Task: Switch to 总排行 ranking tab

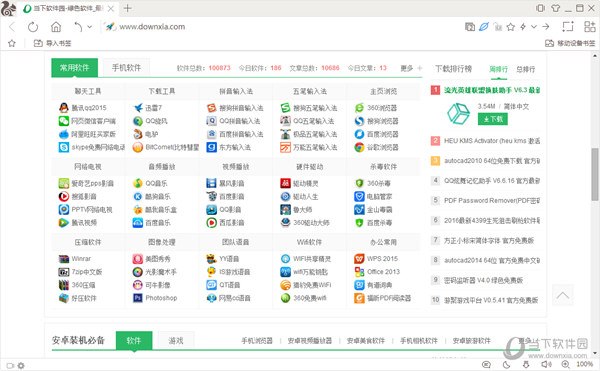Action: [525, 69]
